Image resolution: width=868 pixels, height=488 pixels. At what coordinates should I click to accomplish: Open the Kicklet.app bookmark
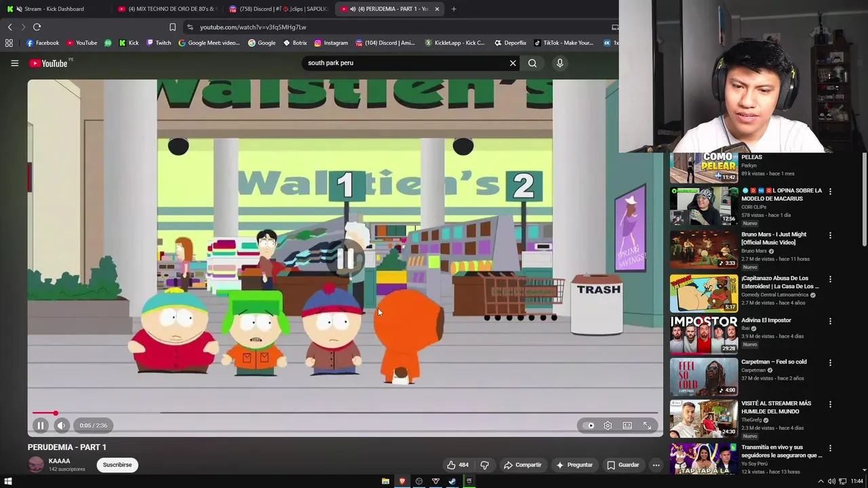(454, 43)
